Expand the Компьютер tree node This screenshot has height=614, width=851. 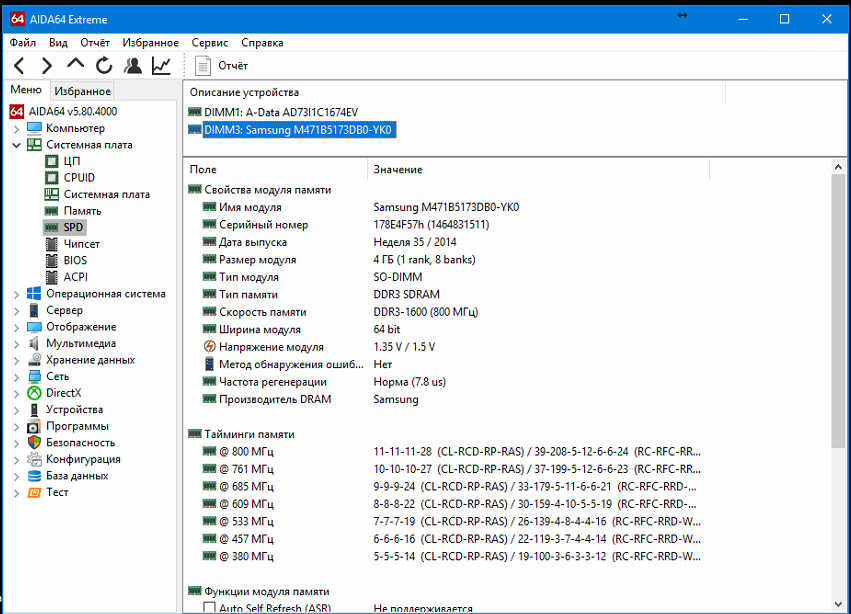[x=16, y=128]
